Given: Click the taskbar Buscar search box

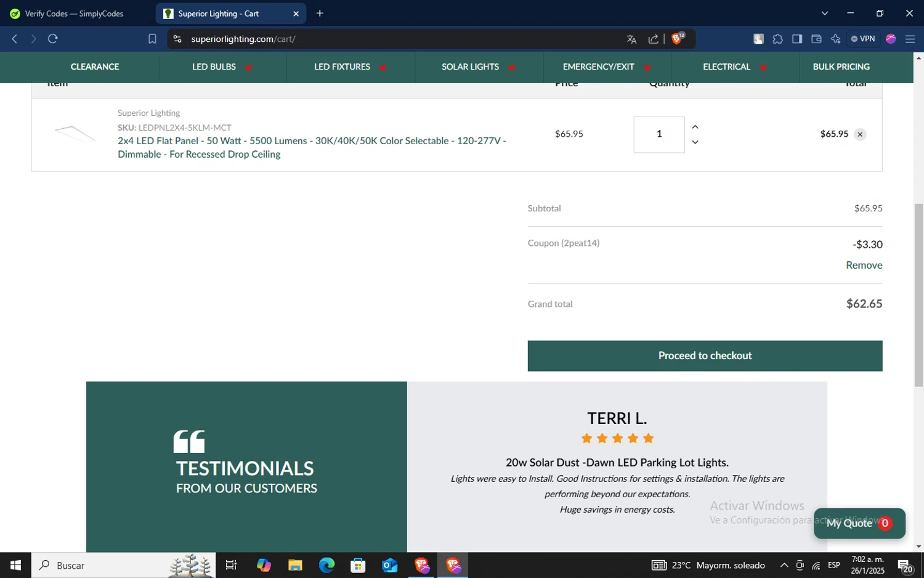Looking at the screenshot, I should click(123, 565).
